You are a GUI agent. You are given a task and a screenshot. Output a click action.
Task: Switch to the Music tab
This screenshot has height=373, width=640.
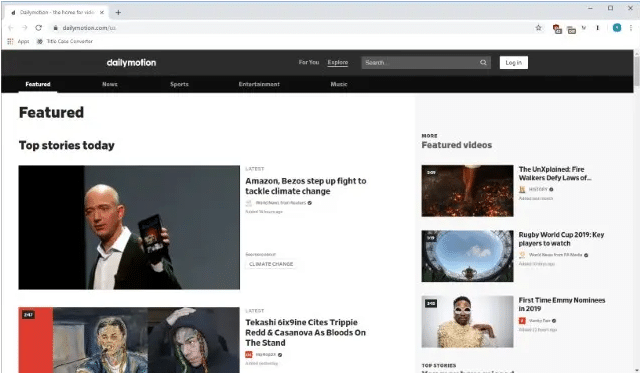(x=339, y=84)
